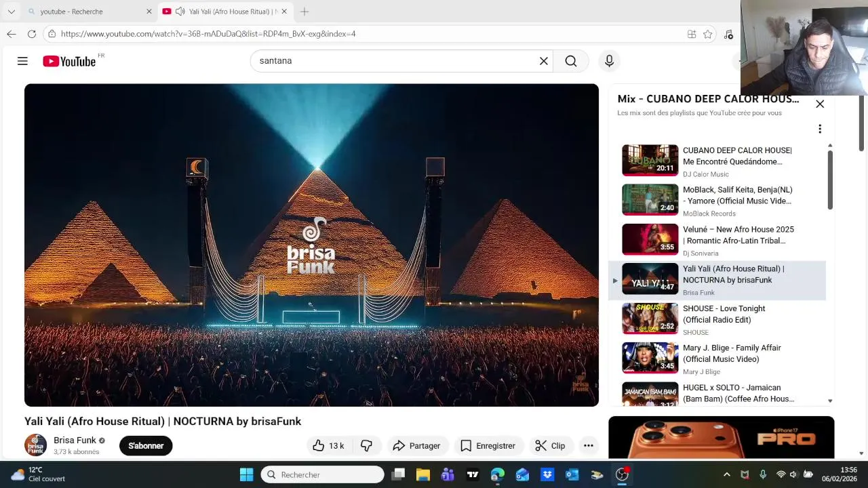Click the playlist scrollbar handle
The width and height of the screenshot is (868, 488).
tap(830, 179)
